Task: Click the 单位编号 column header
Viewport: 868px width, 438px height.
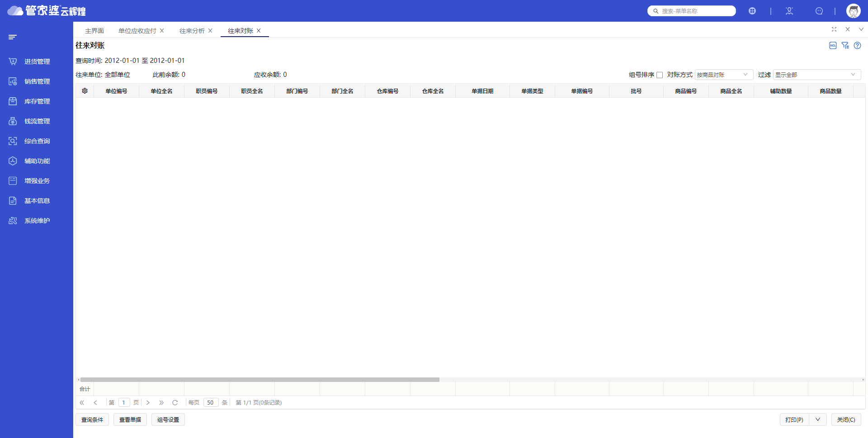Action: [x=116, y=91]
